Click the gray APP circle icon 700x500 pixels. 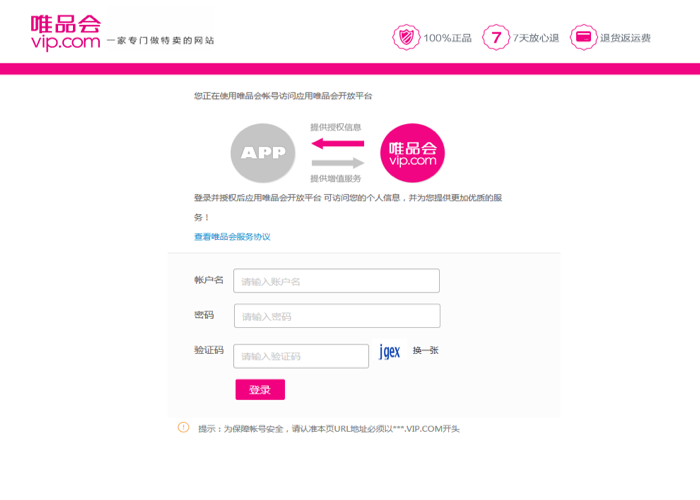click(x=263, y=153)
